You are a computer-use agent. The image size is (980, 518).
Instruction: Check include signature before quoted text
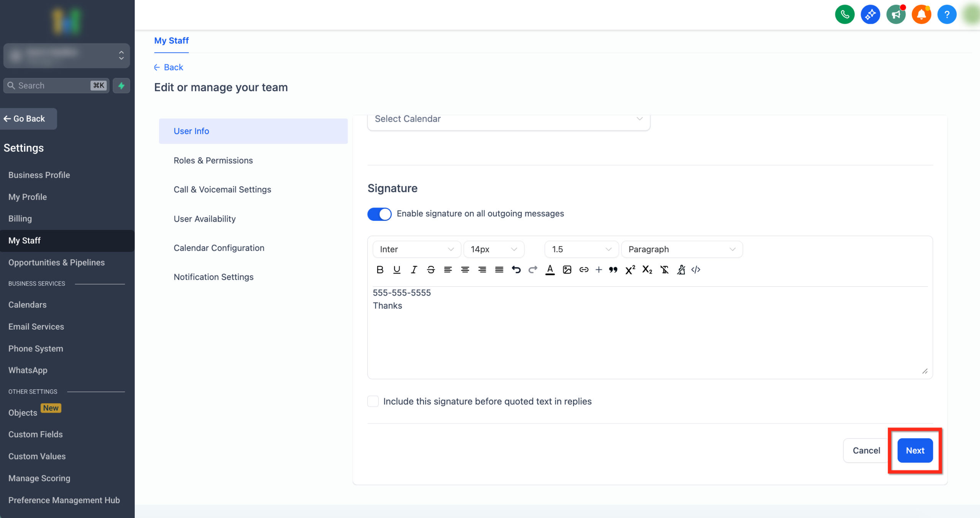(x=372, y=401)
